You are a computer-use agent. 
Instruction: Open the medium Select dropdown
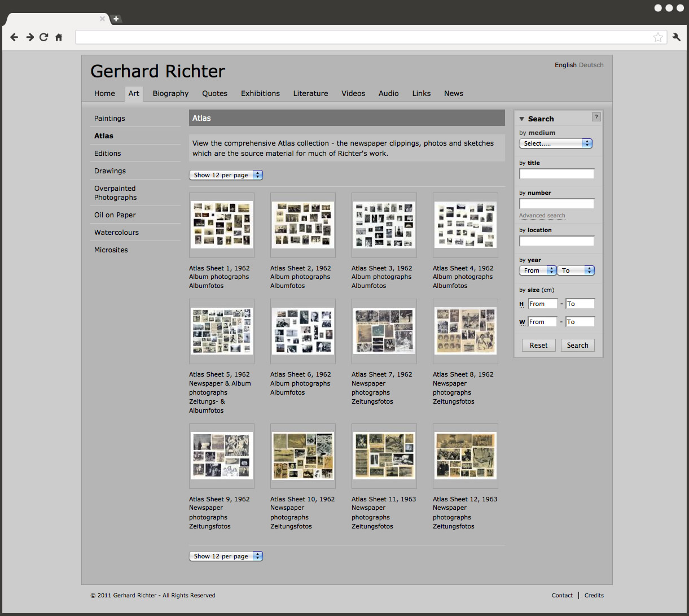pyautogui.click(x=555, y=143)
